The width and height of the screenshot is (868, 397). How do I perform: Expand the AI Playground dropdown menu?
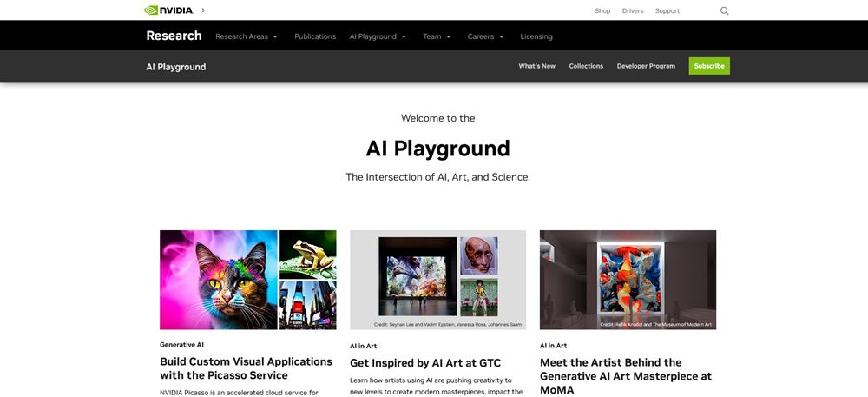378,36
